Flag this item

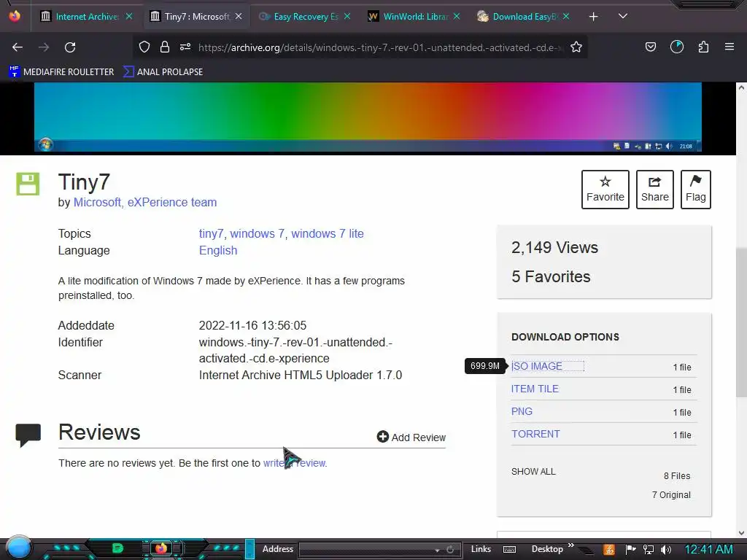click(695, 190)
